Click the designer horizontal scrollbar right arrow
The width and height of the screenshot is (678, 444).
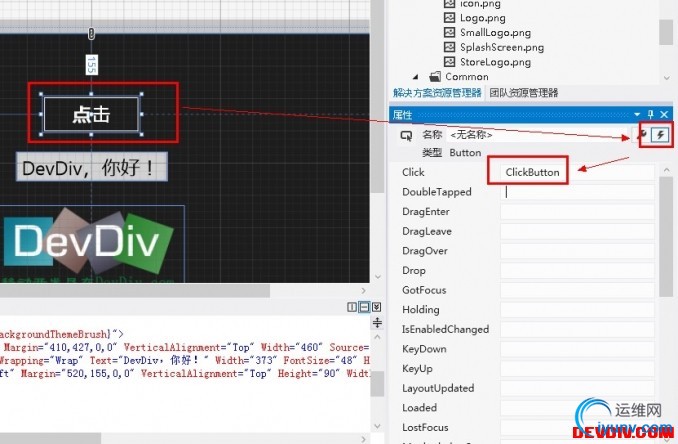pos(364,291)
